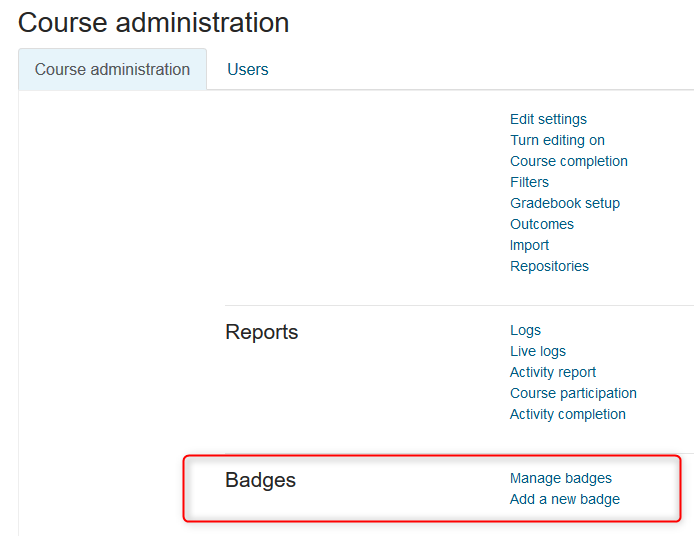This screenshot has height=536, width=694.
Task: Click Manage badges
Action: tap(561, 478)
